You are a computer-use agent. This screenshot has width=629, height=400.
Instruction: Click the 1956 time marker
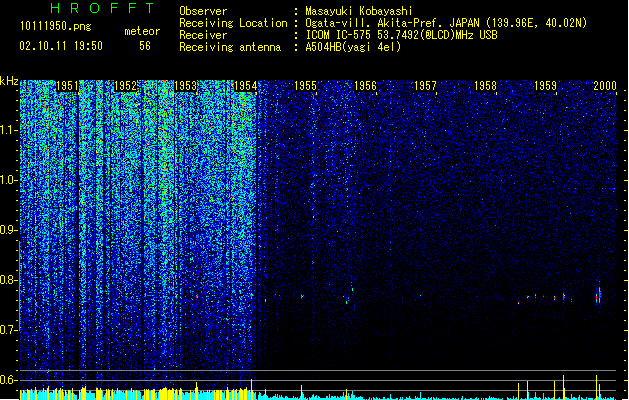pos(365,86)
